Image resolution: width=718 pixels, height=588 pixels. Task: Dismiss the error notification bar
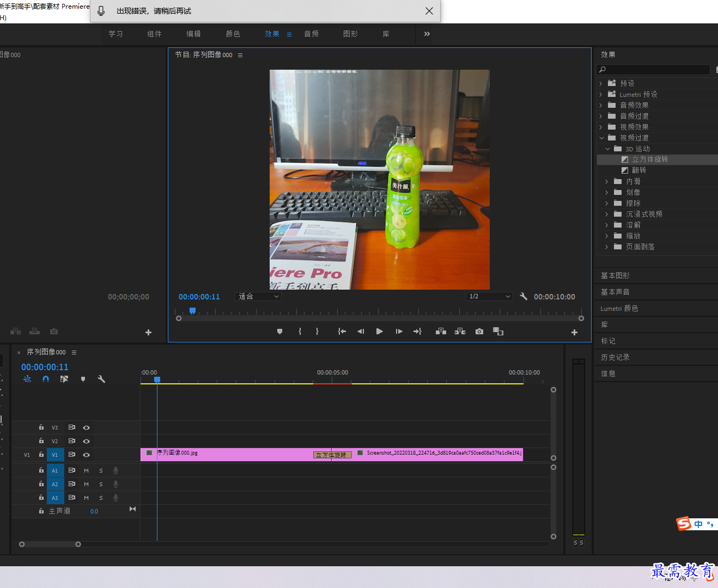point(429,11)
